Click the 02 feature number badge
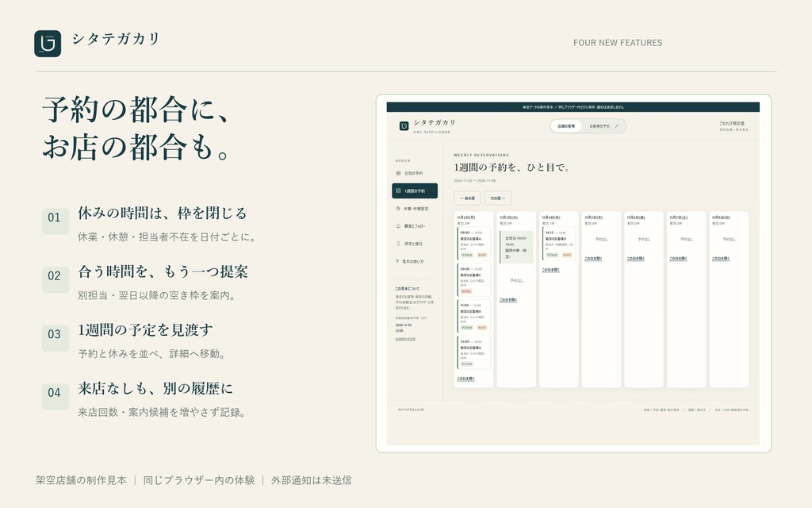 [55, 279]
